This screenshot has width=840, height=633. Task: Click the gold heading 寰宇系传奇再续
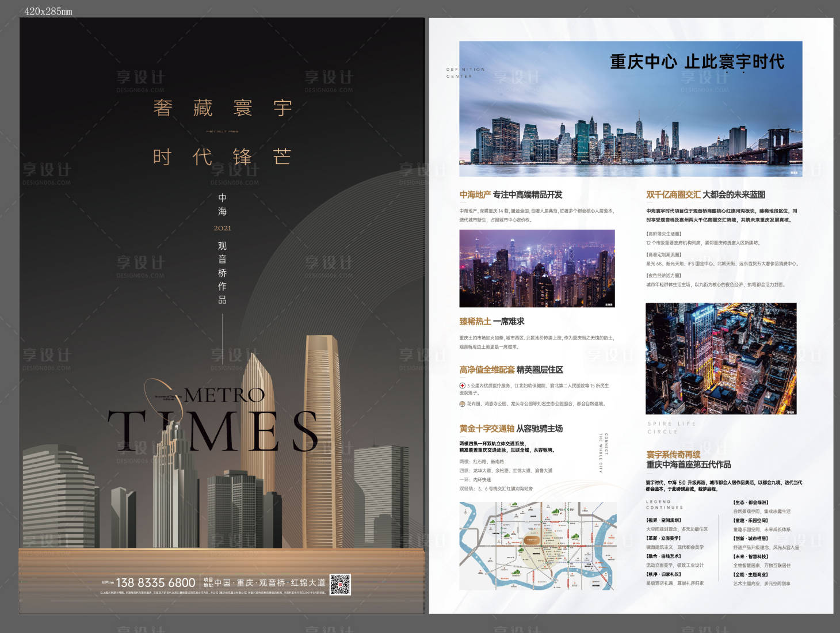pos(673,454)
